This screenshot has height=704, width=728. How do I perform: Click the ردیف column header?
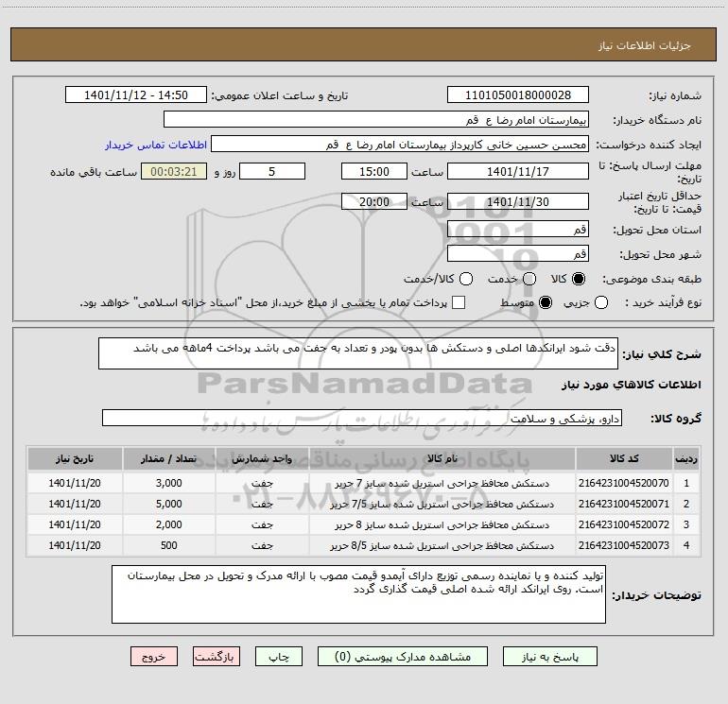(686, 459)
